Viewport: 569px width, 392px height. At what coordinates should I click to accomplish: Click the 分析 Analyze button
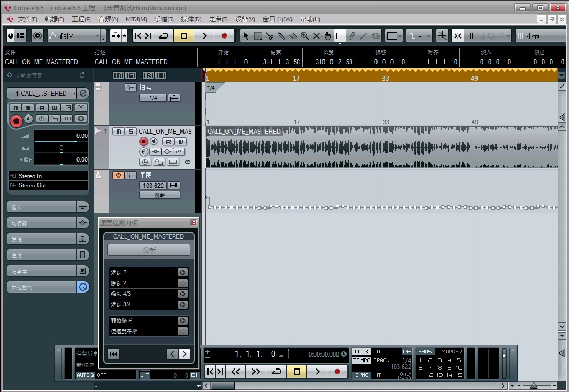pos(149,250)
